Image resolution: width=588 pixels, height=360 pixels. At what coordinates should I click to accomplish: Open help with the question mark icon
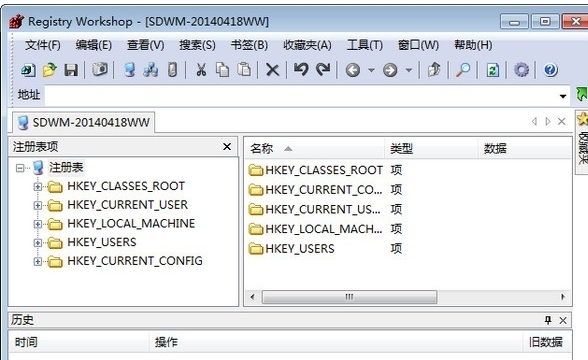(550, 70)
